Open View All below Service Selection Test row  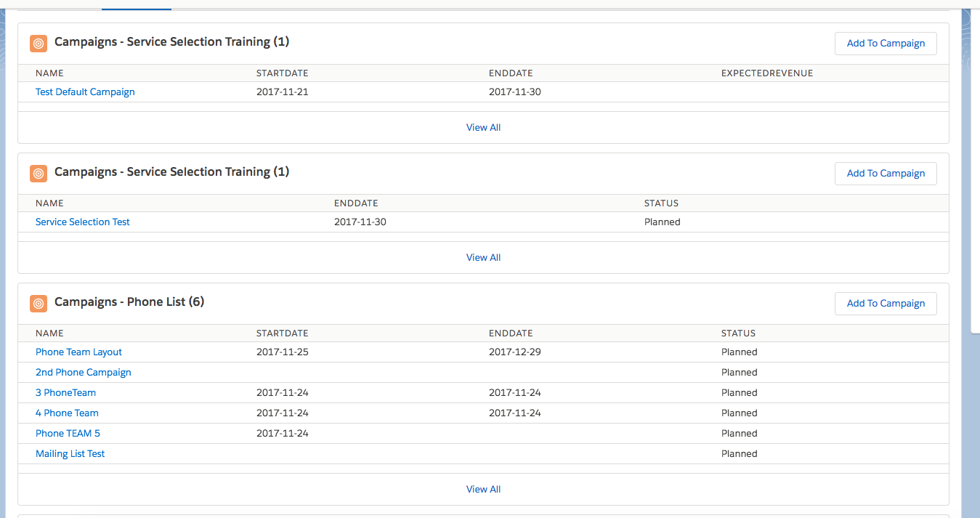483,257
